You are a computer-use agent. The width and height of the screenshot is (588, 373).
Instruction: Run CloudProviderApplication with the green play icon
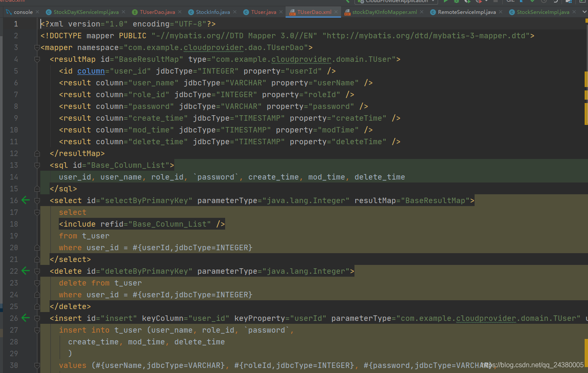pyautogui.click(x=446, y=1)
